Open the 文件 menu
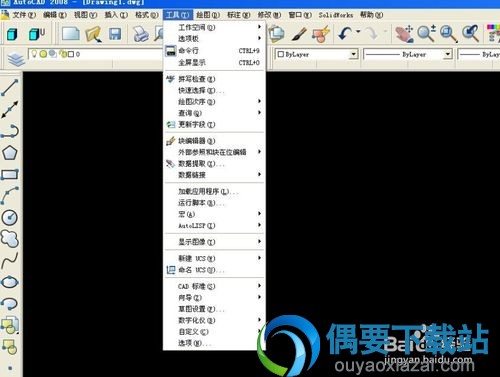Screen dimensions: 500x377 coord(24,15)
